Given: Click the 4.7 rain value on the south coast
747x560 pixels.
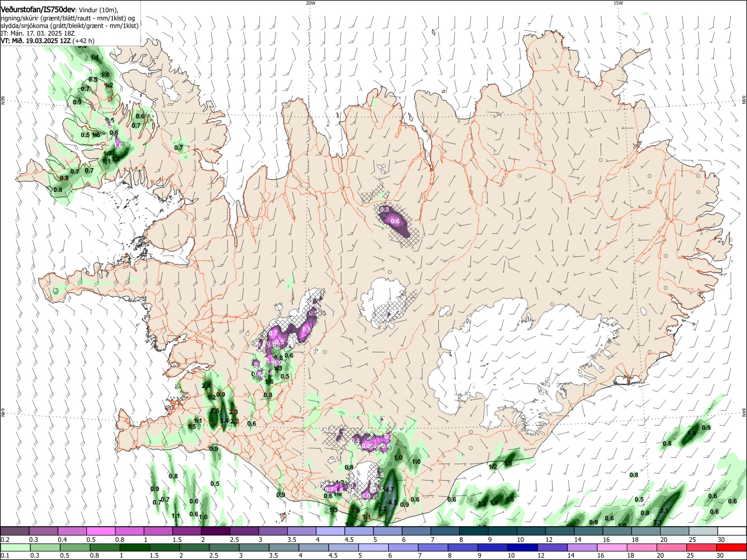Looking at the screenshot, I should tap(390, 489).
